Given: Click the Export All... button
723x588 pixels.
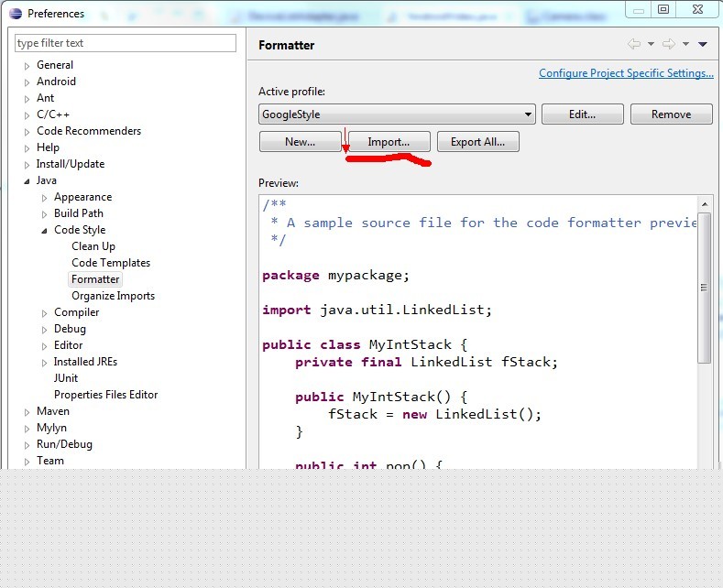Looking at the screenshot, I should (477, 141).
